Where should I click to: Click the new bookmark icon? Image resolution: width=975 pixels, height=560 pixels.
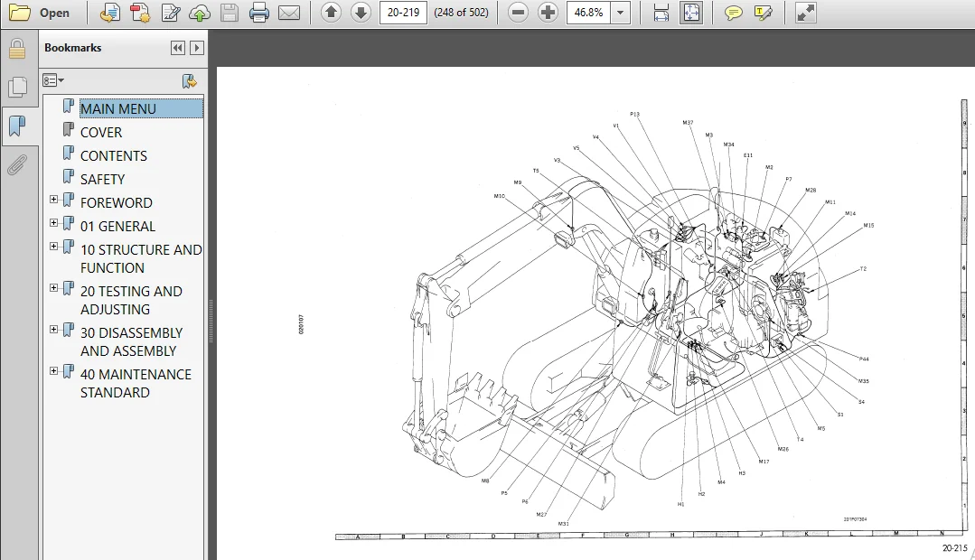coord(189,80)
